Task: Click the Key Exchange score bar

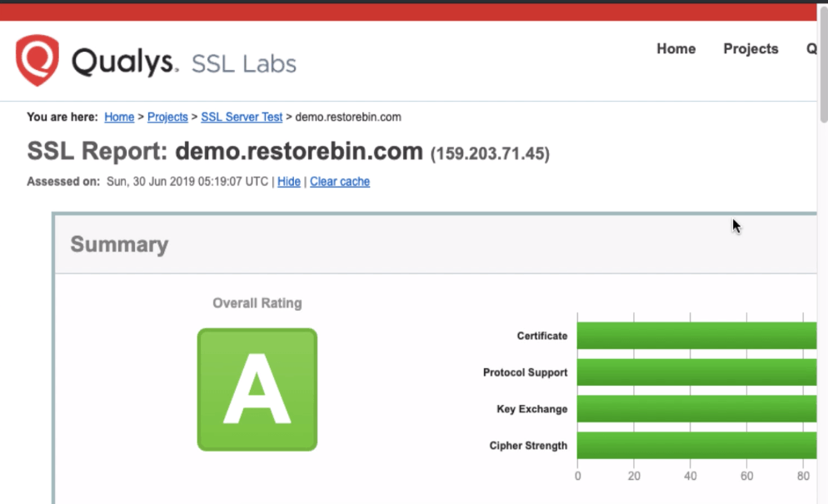Action: (x=696, y=409)
